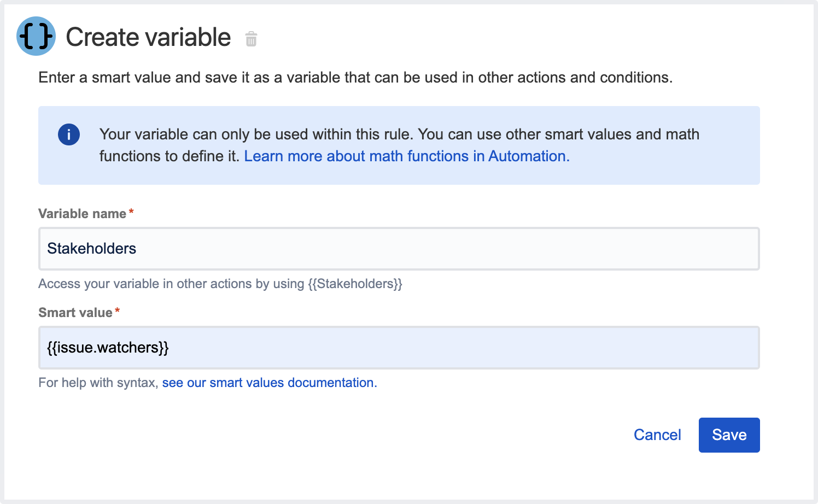This screenshot has width=818, height=504.
Task: Follow the smart values documentation link
Action: tap(269, 383)
